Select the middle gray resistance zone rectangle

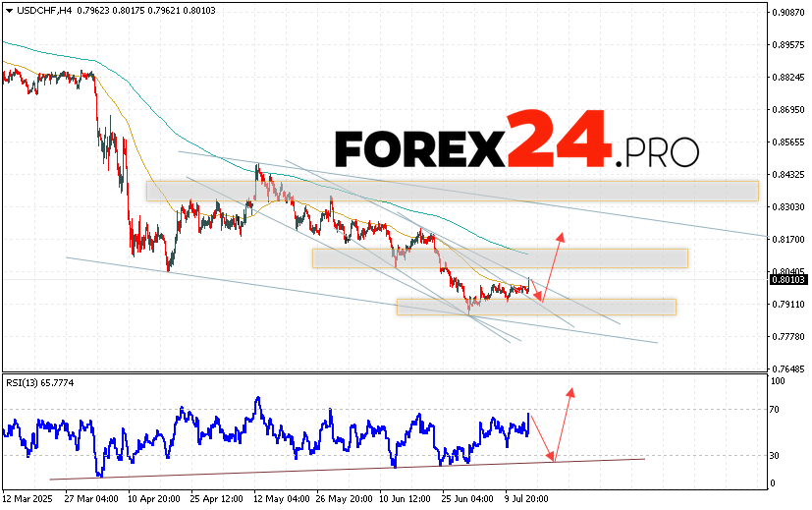point(499,258)
